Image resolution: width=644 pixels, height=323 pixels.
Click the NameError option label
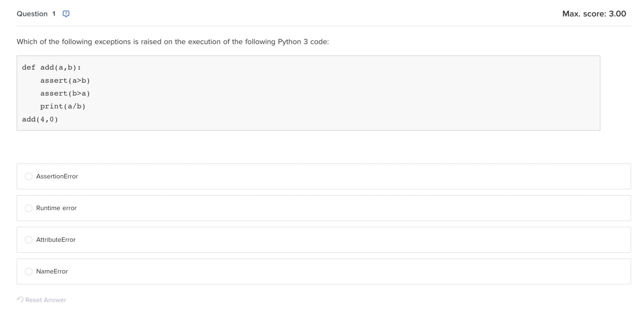pos(52,271)
